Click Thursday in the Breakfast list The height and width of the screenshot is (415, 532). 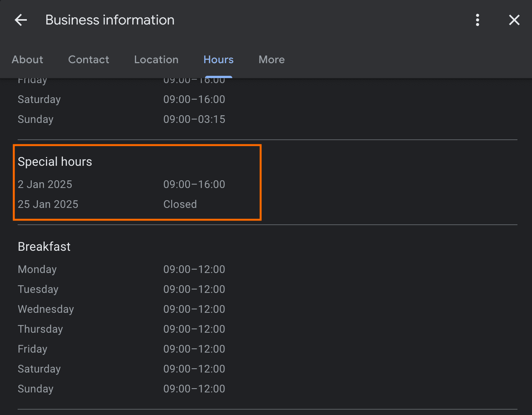(x=40, y=329)
